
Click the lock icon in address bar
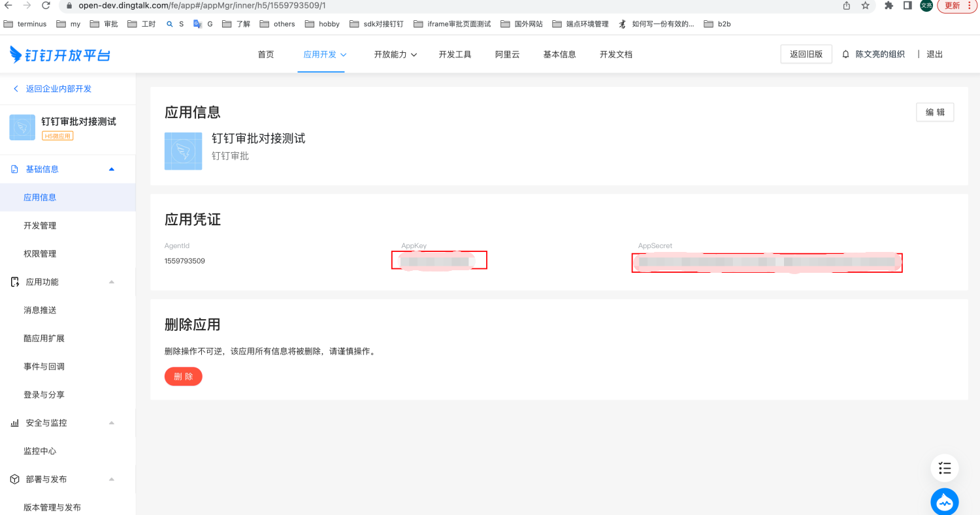69,5
